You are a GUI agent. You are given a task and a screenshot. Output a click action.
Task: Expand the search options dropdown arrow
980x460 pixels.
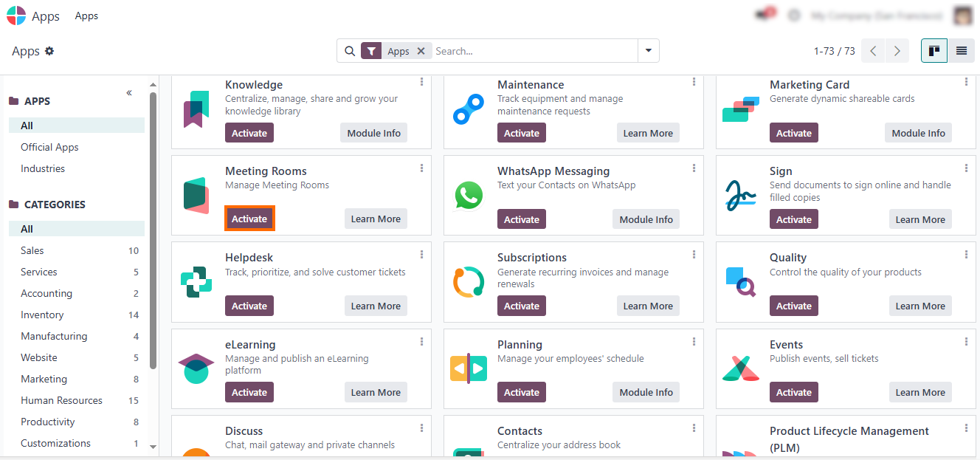(648, 51)
